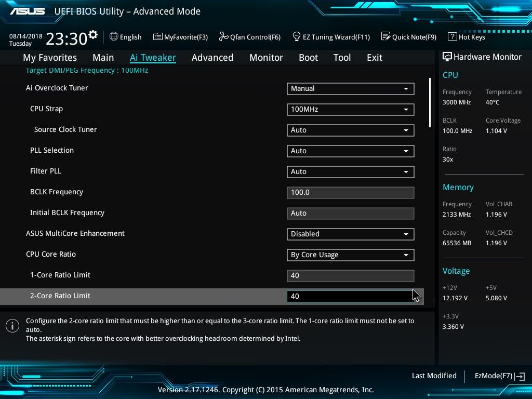Launch EZ Tuning Wizard bulb icon
This screenshot has height=399, width=532.
point(296,36)
